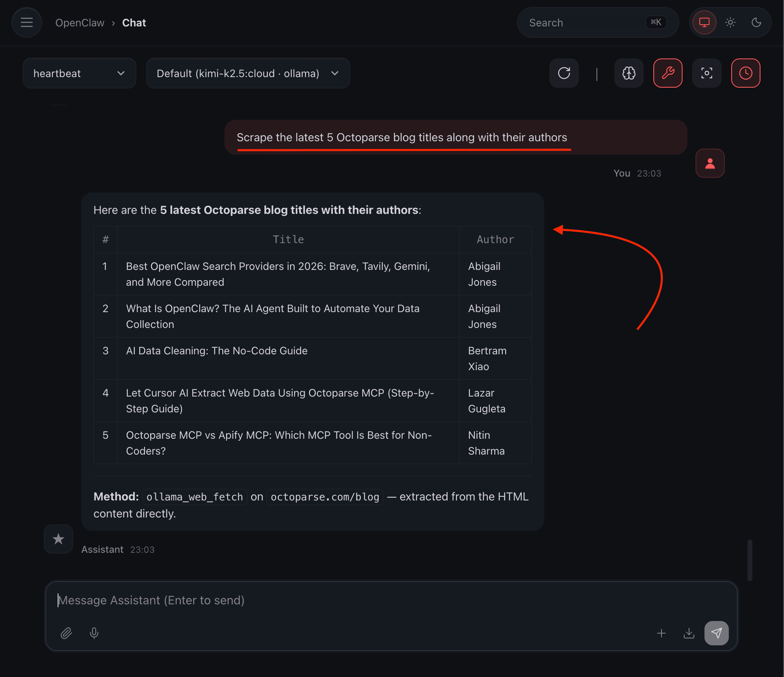Image resolution: width=784 pixels, height=677 pixels.
Task: Click Abigail Jones in row 1
Action: [495, 274]
